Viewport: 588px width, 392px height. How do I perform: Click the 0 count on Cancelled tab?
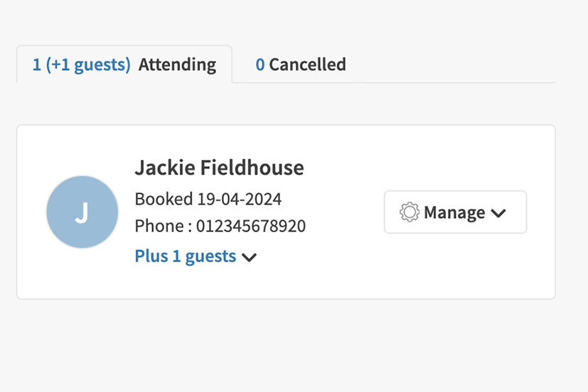click(260, 65)
